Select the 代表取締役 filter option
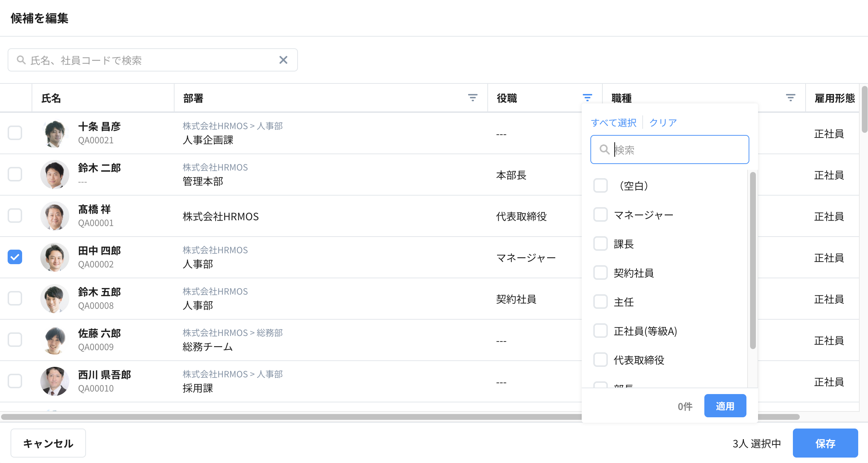The width and height of the screenshot is (868, 463). [601, 360]
